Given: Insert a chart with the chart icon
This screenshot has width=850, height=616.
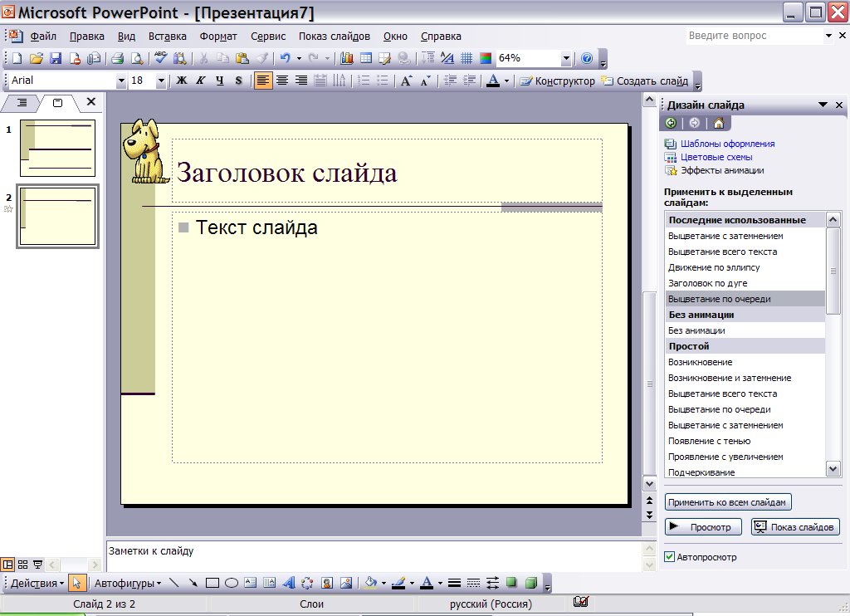Looking at the screenshot, I should [347, 58].
